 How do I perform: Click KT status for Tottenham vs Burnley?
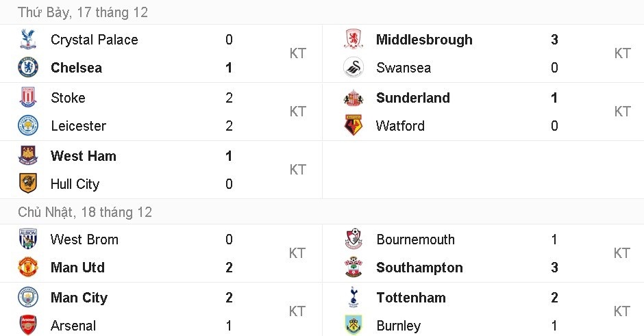pos(622,311)
